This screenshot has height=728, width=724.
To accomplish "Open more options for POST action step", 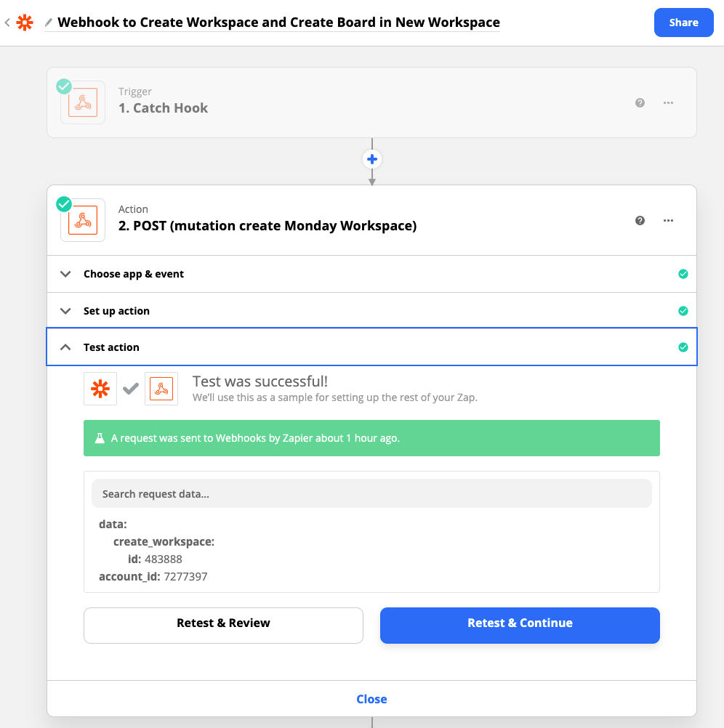I will 668,221.
